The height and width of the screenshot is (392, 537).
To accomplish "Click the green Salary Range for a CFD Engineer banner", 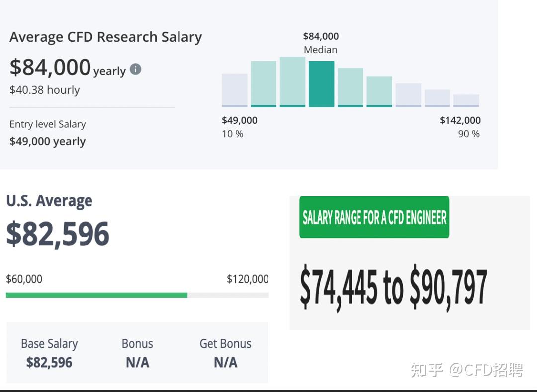I will point(374,217).
